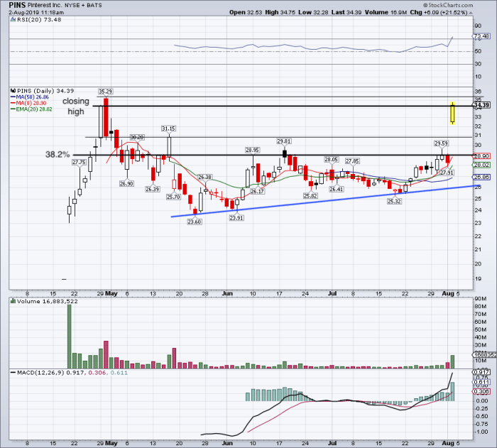Select the EMA(20) 28.02 legend line
This screenshot has width=497, height=448.
tap(31, 109)
